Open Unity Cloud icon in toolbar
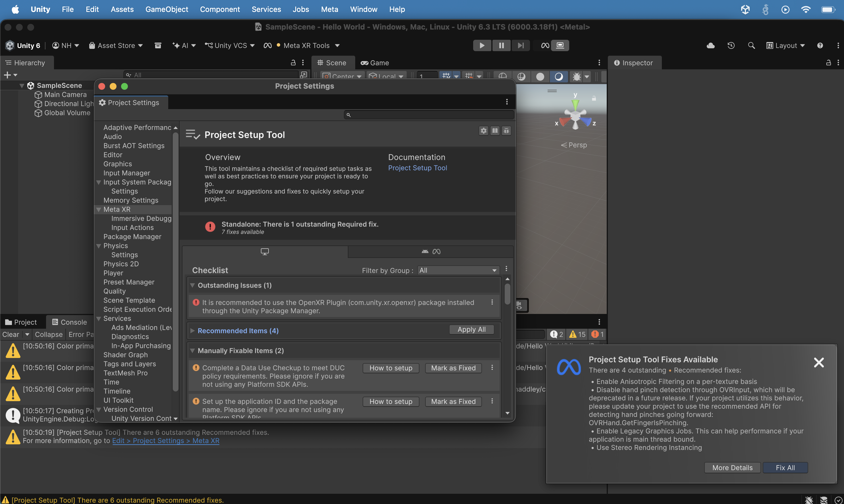Viewport: 844px width, 504px height. 710,45
